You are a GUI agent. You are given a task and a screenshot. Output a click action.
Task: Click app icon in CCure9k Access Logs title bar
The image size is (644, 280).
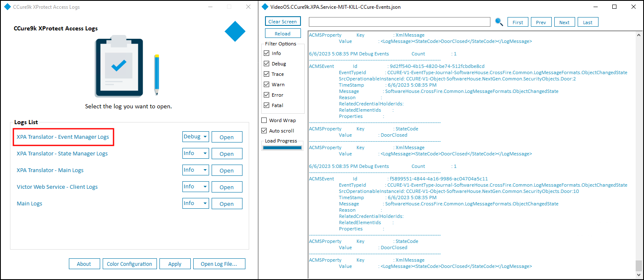point(7,7)
